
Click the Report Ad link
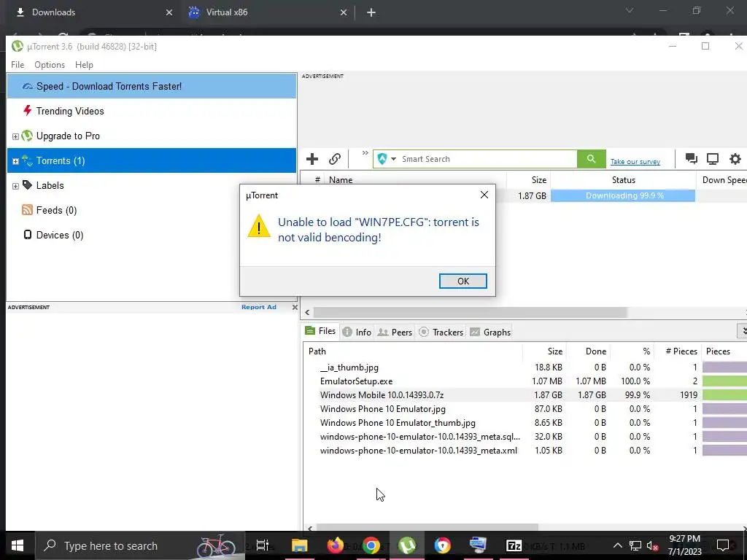259,307
